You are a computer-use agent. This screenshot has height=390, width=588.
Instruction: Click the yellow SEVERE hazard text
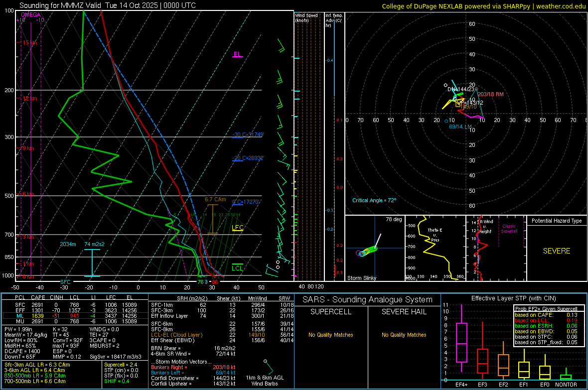pos(557,251)
